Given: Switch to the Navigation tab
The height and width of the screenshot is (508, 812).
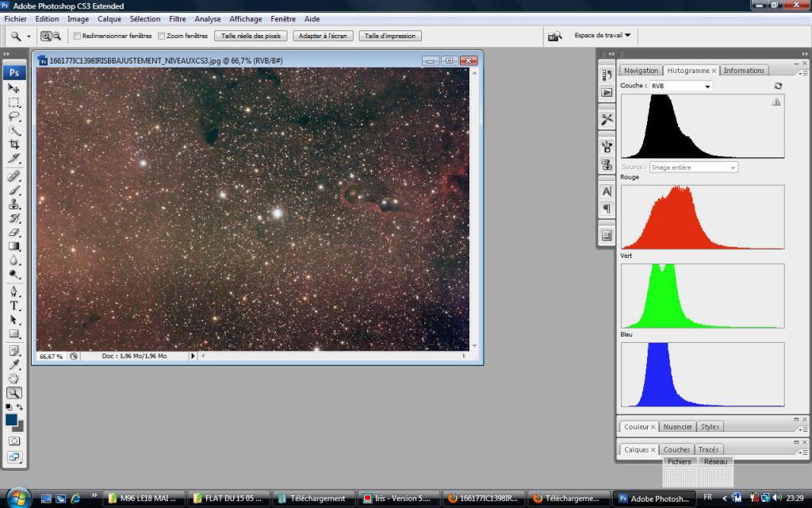Looking at the screenshot, I should (x=641, y=71).
